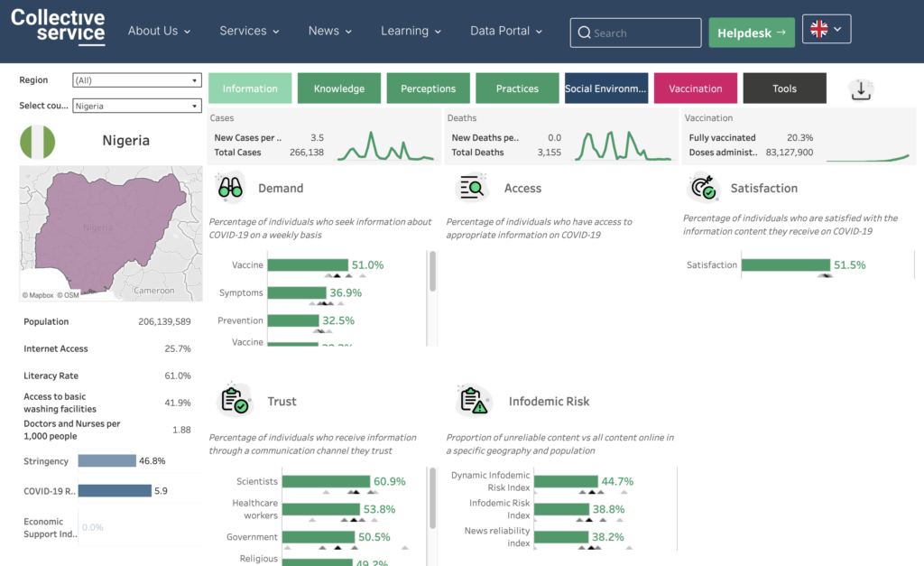The width and height of the screenshot is (924, 566).
Task: Click the Demand binoculars icon
Action: [230, 188]
